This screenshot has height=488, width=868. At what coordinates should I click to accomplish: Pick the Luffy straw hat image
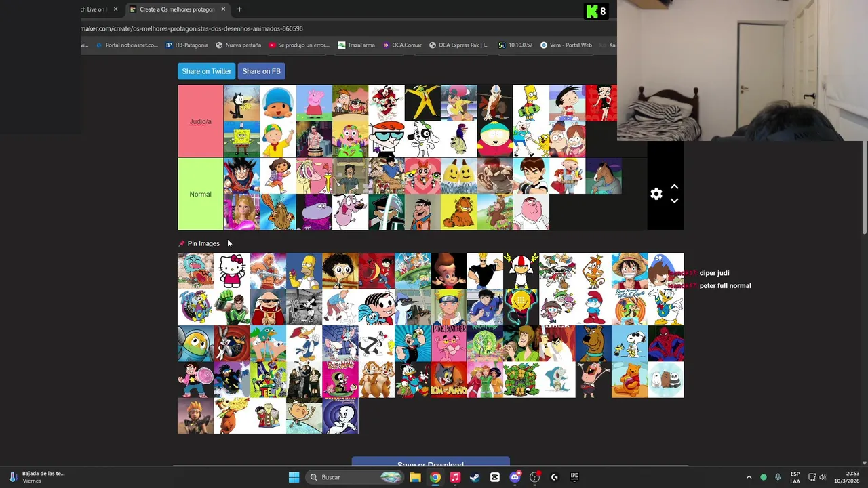(629, 271)
